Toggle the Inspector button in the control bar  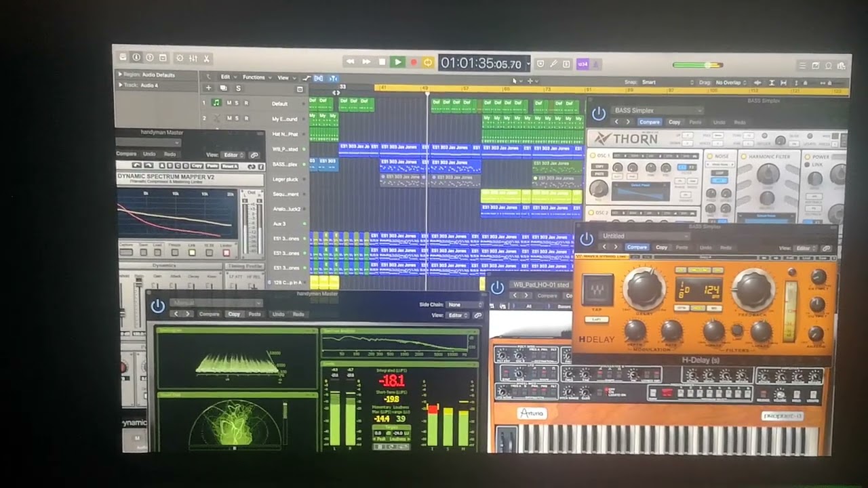[136, 58]
